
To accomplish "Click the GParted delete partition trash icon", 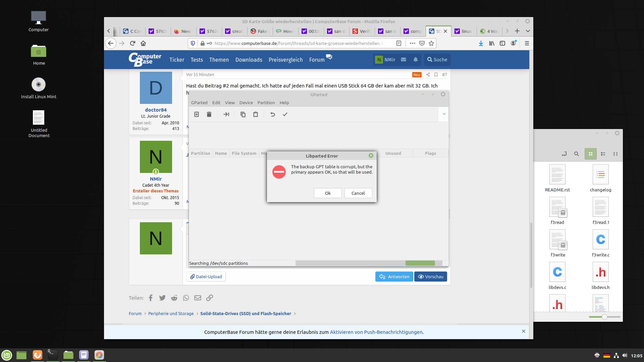I will (209, 114).
